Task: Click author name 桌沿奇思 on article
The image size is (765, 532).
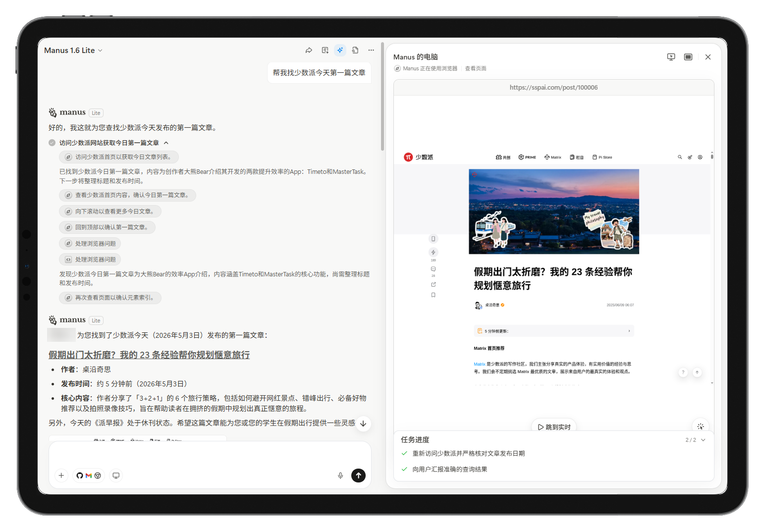Action: tap(492, 305)
